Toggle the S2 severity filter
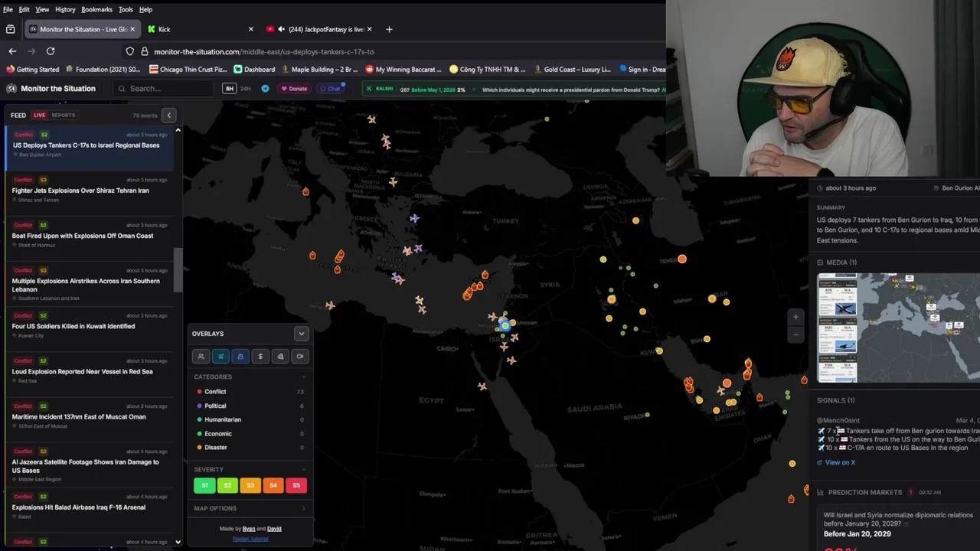 [227, 485]
